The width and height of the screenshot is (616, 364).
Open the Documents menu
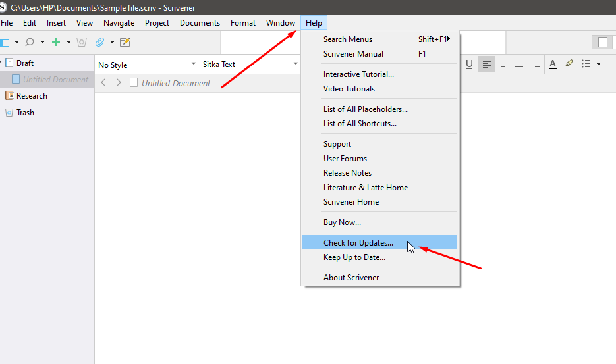click(200, 23)
